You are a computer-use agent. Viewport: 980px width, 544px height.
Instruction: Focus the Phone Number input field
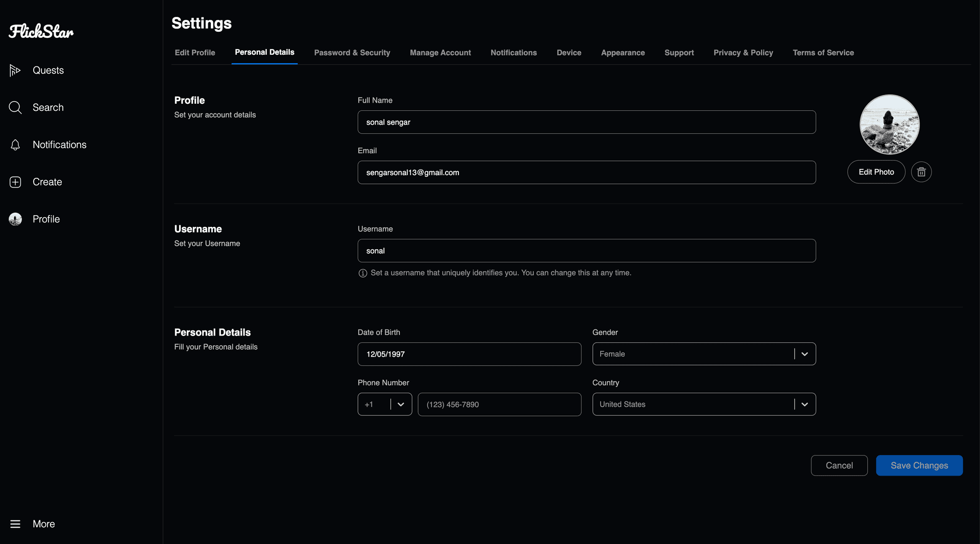pos(499,405)
